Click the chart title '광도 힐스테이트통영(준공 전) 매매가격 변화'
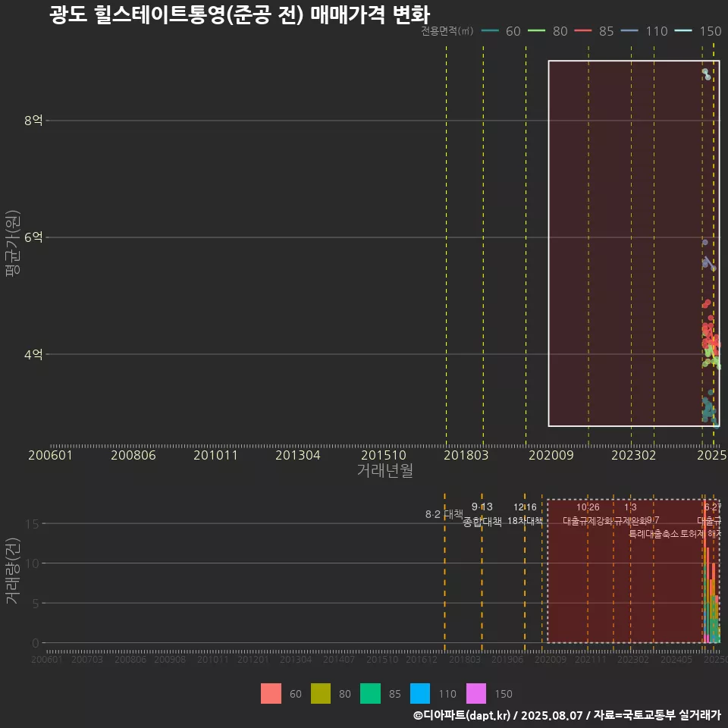The image size is (728, 728). coord(240,14)
